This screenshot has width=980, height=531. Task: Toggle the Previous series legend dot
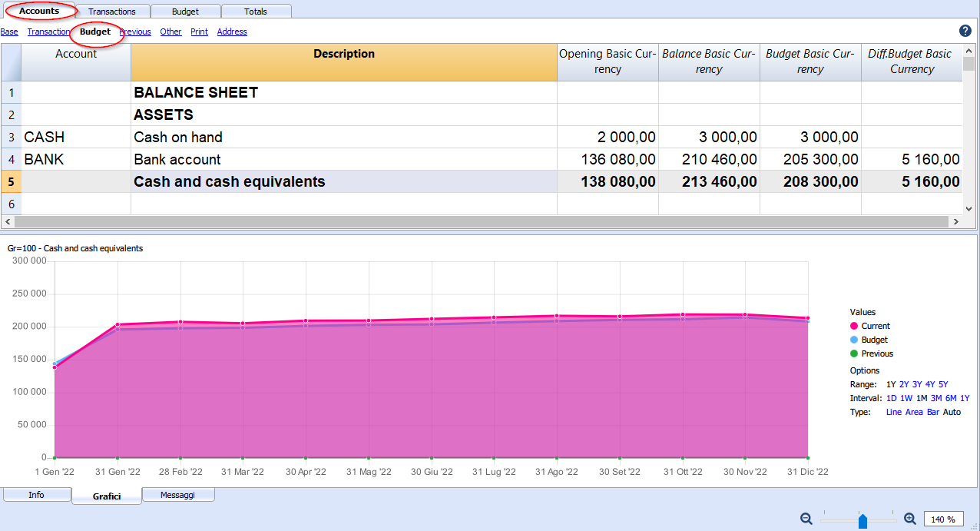(x=854, y=353)
